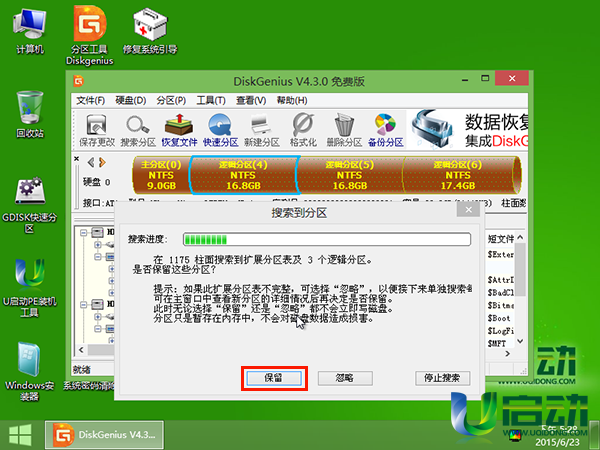Expand the first child under second HD
Viewport: 600px width, 450px height.
click(x=98, y=317)
